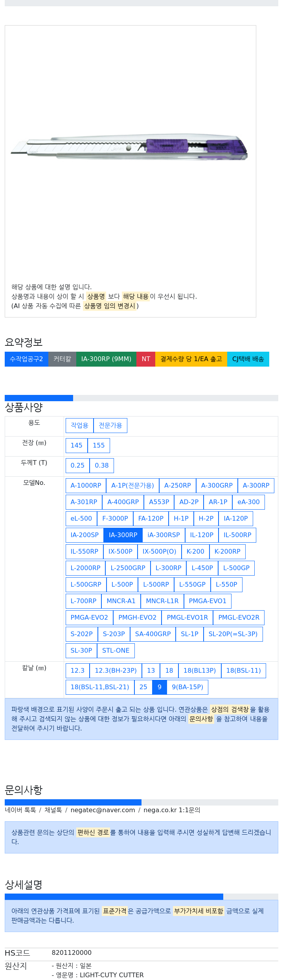
Task: Click the negatec@naver.com contact text
Action: 103,807
